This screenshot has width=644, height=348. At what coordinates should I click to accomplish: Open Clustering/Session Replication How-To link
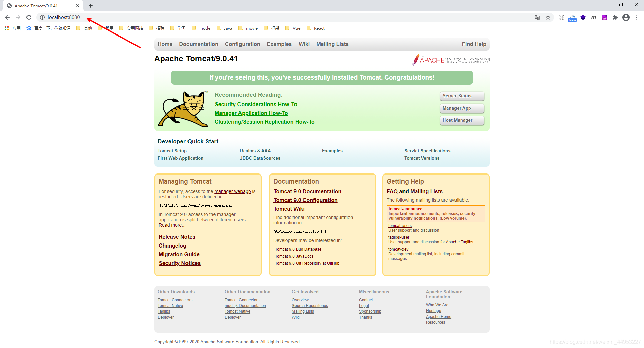[x=265, y=122]
